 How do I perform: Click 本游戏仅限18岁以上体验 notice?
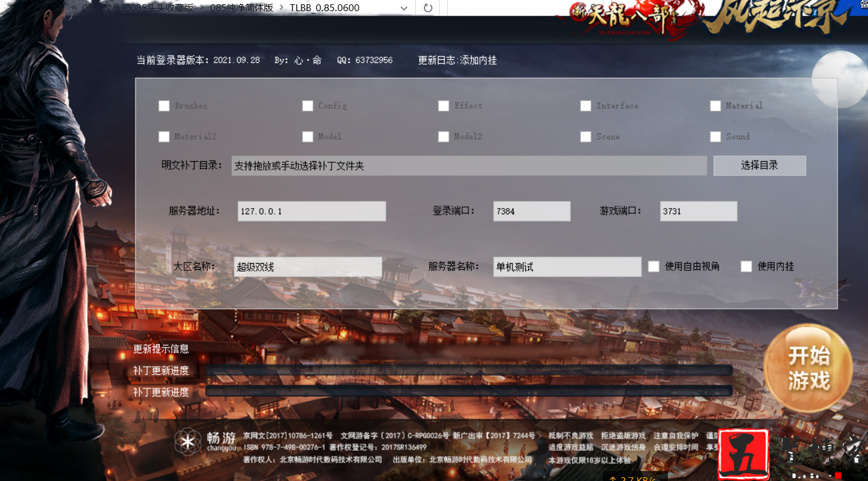(x=589, y=460)
